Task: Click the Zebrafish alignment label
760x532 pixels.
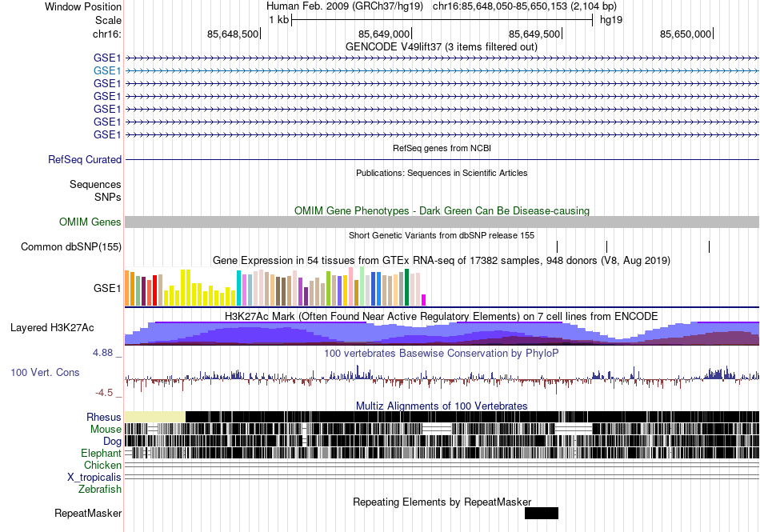Action: pyautogui.click(x=100, y=490)
